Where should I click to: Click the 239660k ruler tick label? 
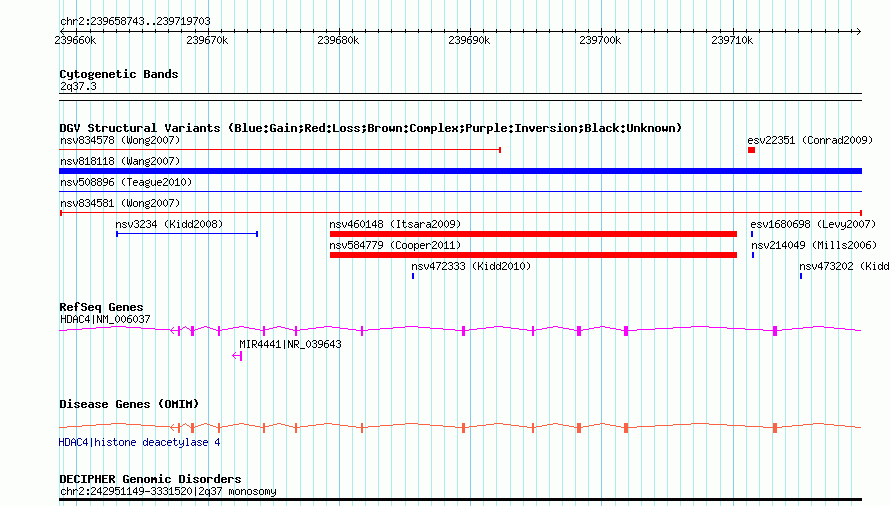75,41
